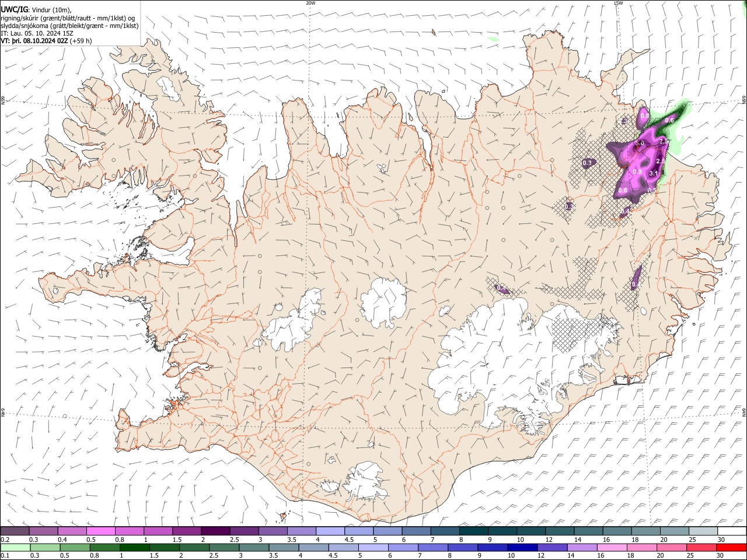Click the 20W longitude label at top
This screenshot has width=747, height=560.
310,3
